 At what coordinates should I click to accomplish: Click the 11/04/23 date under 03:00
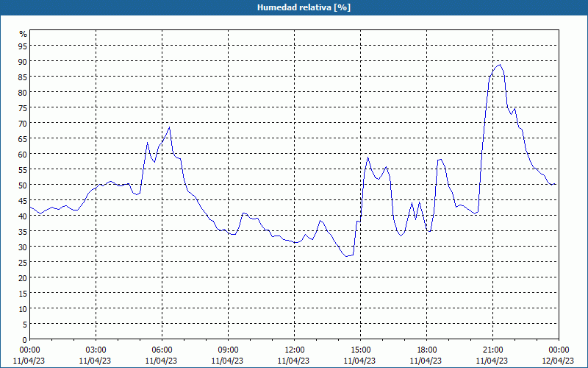(95, 361)
